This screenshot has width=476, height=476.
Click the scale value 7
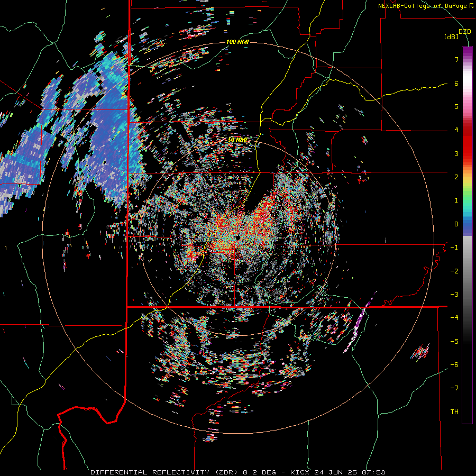tap(456, 59)
